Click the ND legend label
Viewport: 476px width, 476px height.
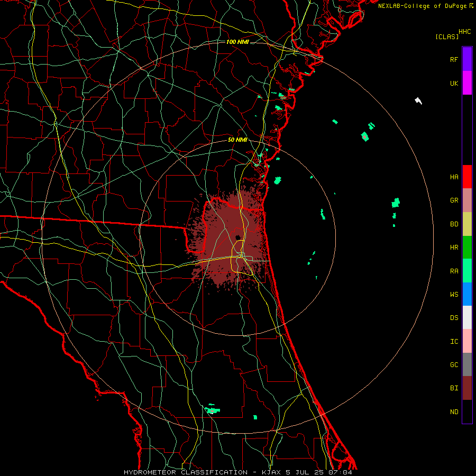[x=454, y=412]
